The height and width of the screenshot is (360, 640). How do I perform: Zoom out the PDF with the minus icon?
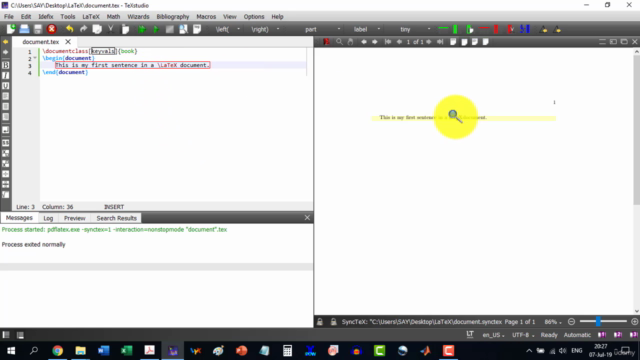coord(571,322)
